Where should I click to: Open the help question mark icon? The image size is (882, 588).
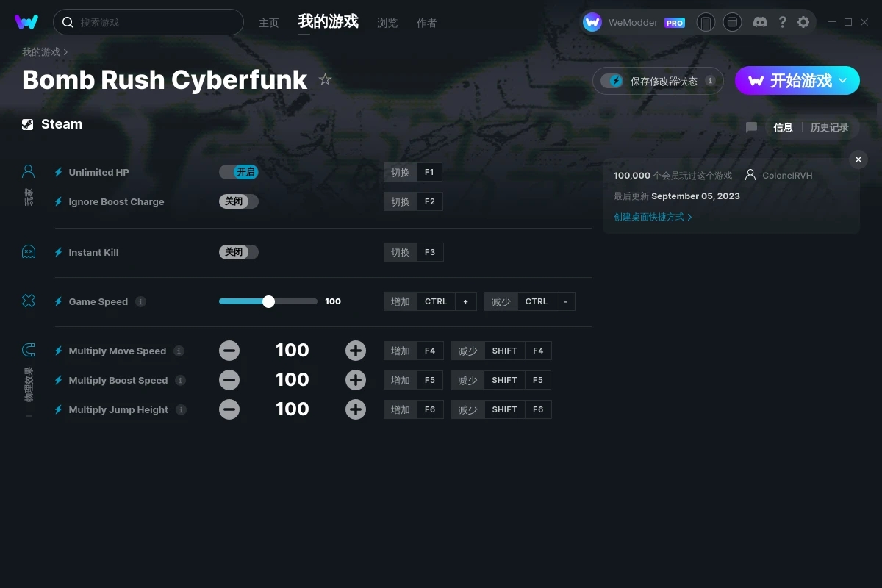point(782,22)
